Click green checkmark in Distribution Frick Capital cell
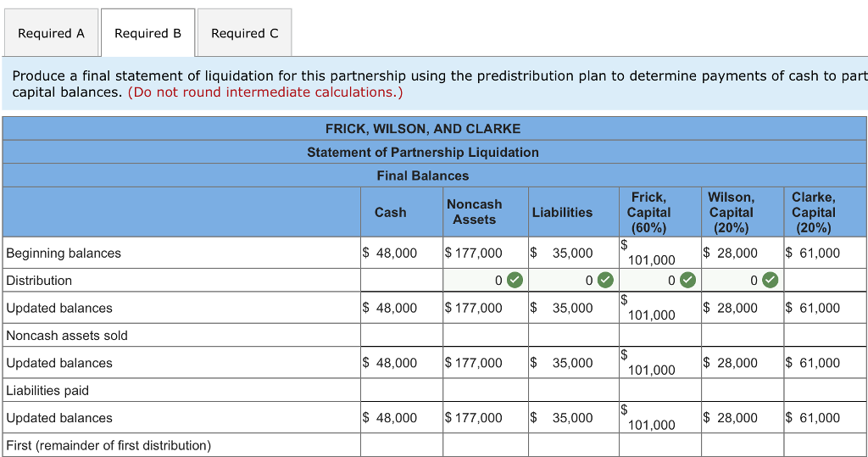The height and width of the screenshot is (457, 868). 687,281
